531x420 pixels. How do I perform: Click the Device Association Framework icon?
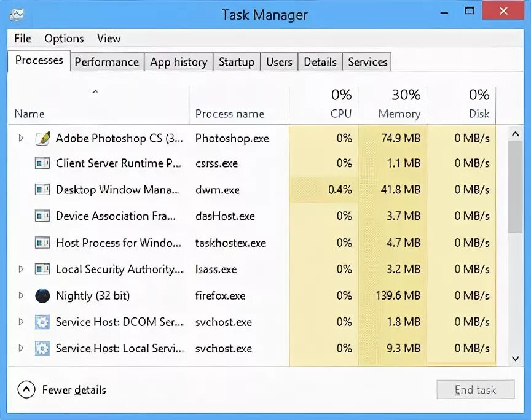42,216
